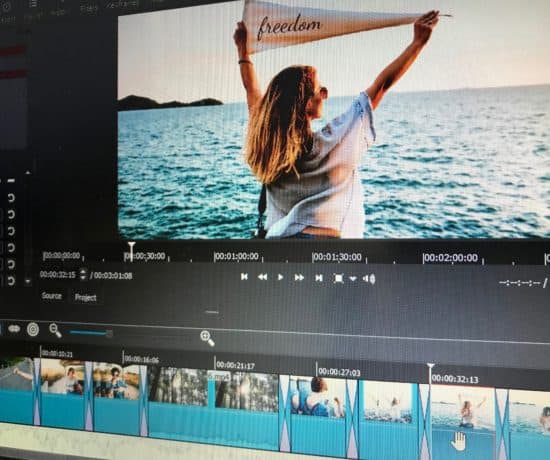Toggle the circular target icon in timeline toolbar
Image resolution: width=550 pixels, height=460 pixels.
(33, 329)
